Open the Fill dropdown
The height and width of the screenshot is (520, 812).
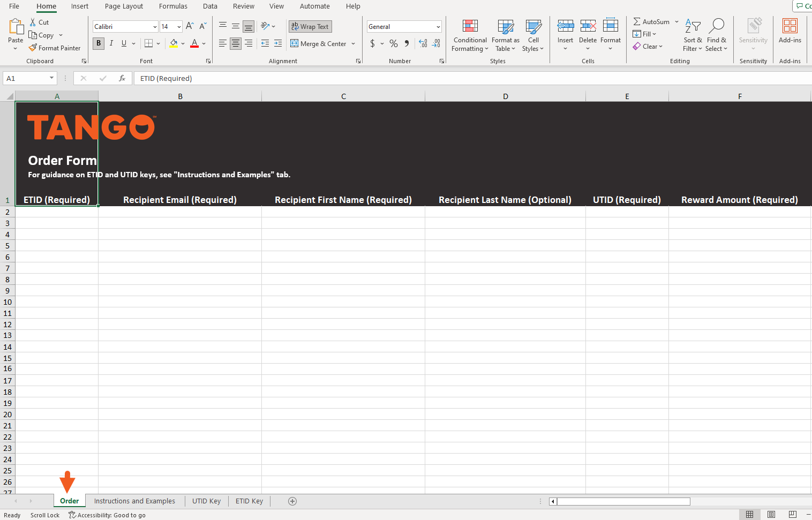[x=645, y=34]
